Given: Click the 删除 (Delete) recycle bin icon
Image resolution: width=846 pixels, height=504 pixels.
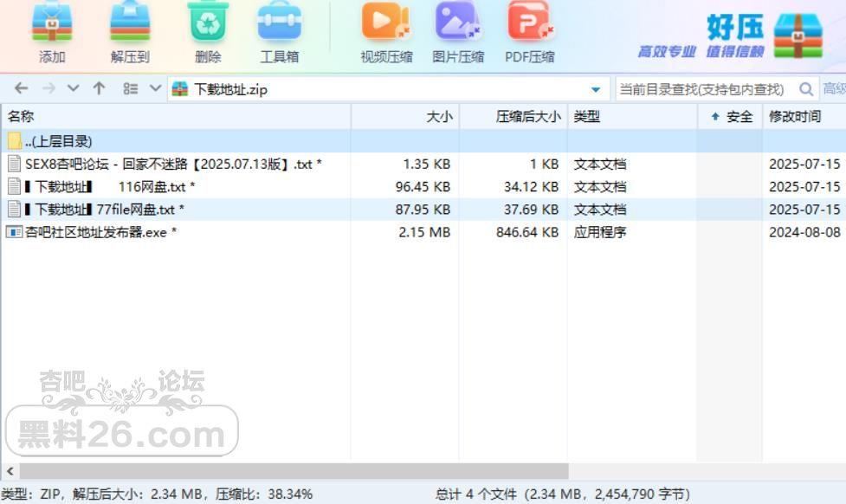Looking at the screenshot, I should point(209,22).
